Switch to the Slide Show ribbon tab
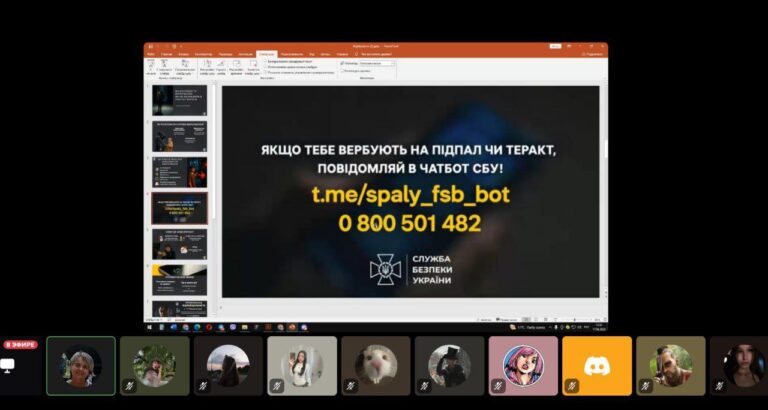 (x=265, y=53)
